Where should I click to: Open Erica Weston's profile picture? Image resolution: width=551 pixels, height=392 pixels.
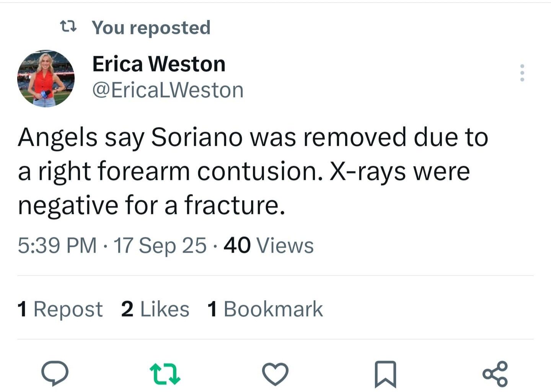point(46,78)
